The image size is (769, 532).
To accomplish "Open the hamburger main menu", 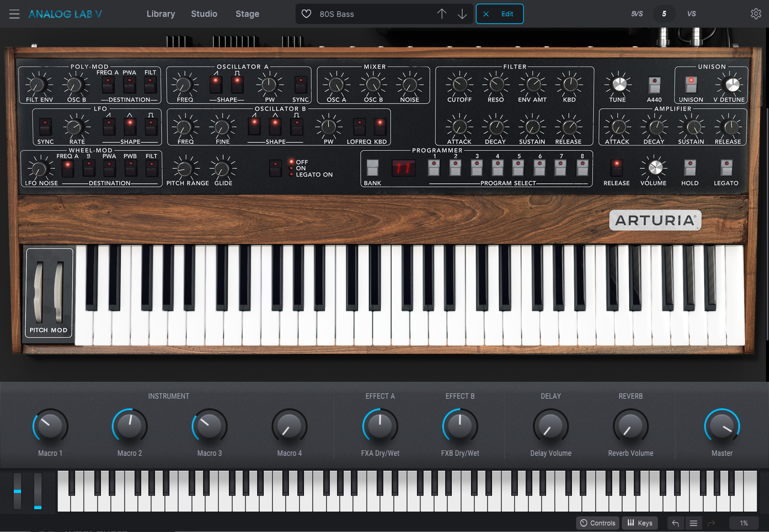I will [14, 14].
